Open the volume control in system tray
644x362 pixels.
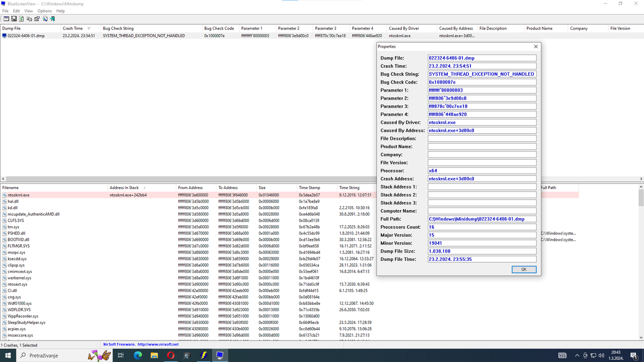[601, 355]
